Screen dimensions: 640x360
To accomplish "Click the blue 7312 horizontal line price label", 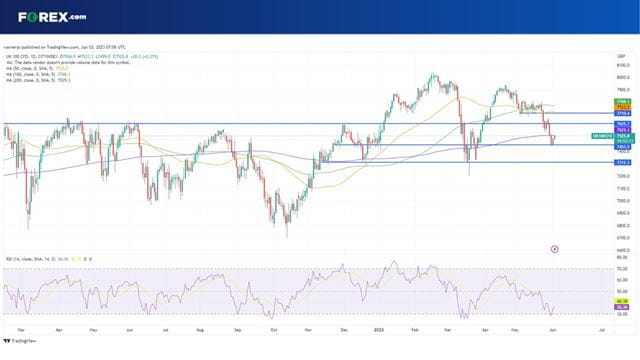I will click(623, 162).
